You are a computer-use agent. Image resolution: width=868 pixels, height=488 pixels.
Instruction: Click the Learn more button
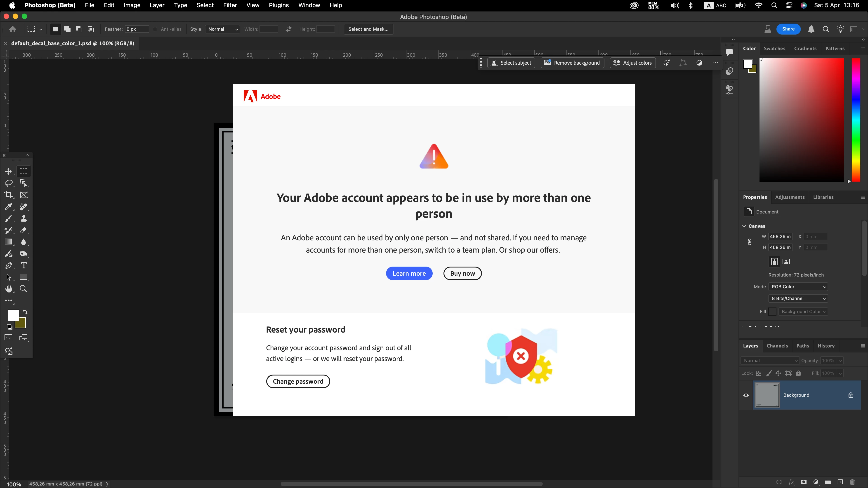pyautogui.click(x=409, y=273)
